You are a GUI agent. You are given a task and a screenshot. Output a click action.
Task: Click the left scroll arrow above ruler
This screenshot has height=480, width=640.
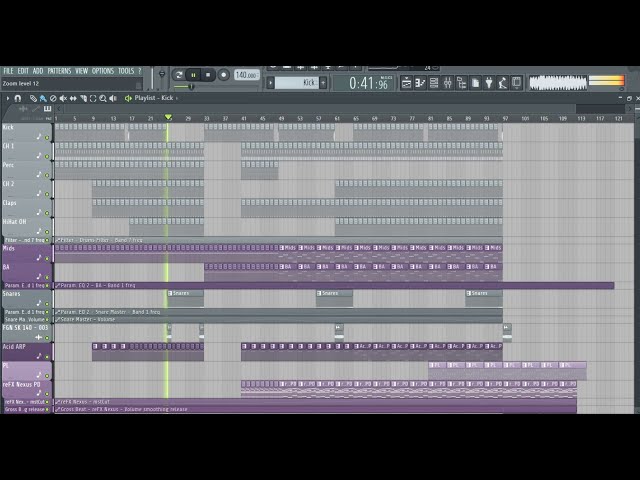[x=59, y=109]
